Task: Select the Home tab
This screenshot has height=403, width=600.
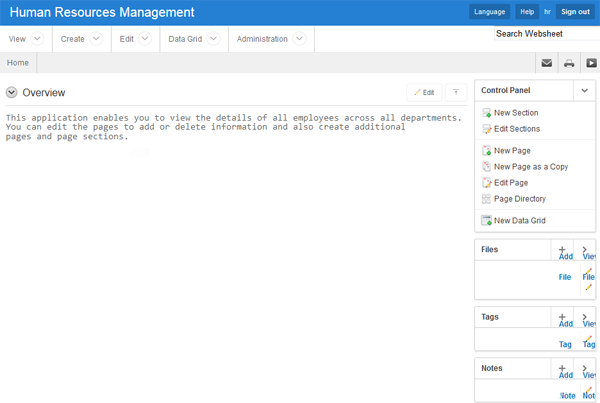Action: [x=18, y=63]
